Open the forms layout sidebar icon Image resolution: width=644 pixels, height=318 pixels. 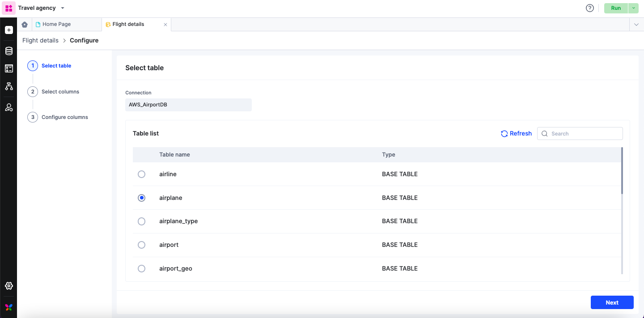tap(8, 68)
